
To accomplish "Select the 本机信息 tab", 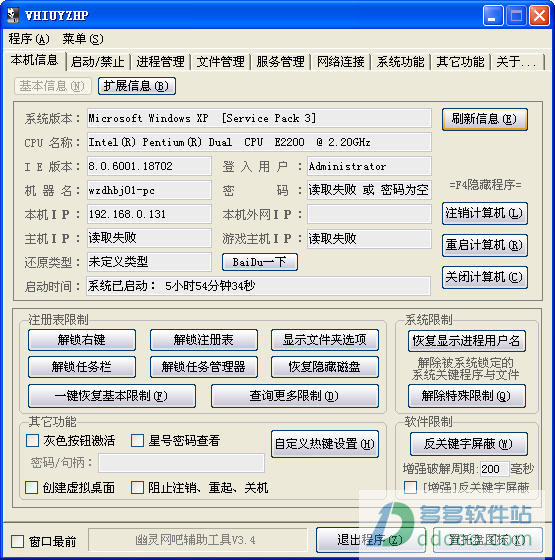I will [34, 60].
